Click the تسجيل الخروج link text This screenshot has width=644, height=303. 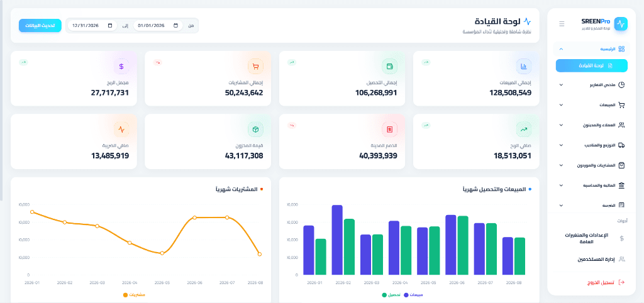click(x=601, y=282)
